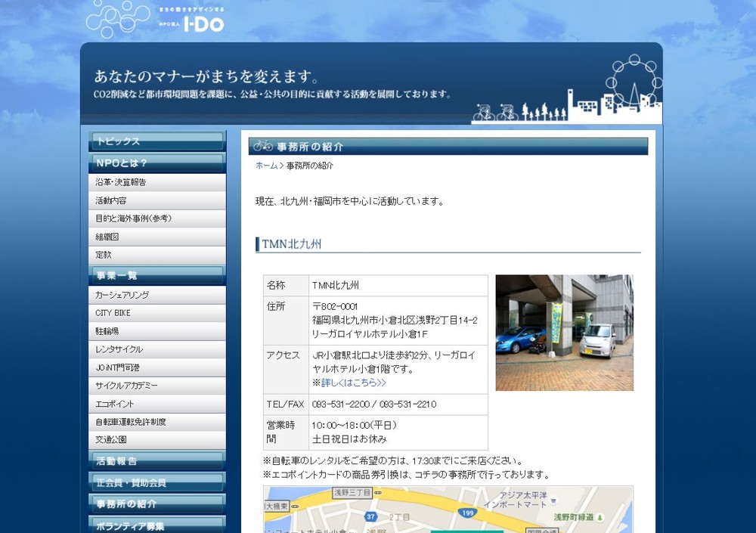The image size is (756, 533).
Task: Open the レンタサイクル service page
Action: tap(156, 349)
